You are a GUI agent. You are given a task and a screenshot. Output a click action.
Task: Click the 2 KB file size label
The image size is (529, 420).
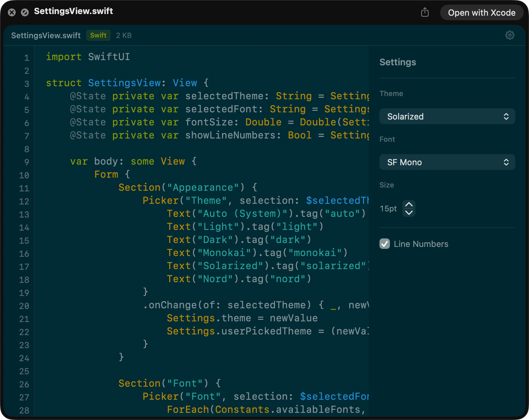(124, 35)
